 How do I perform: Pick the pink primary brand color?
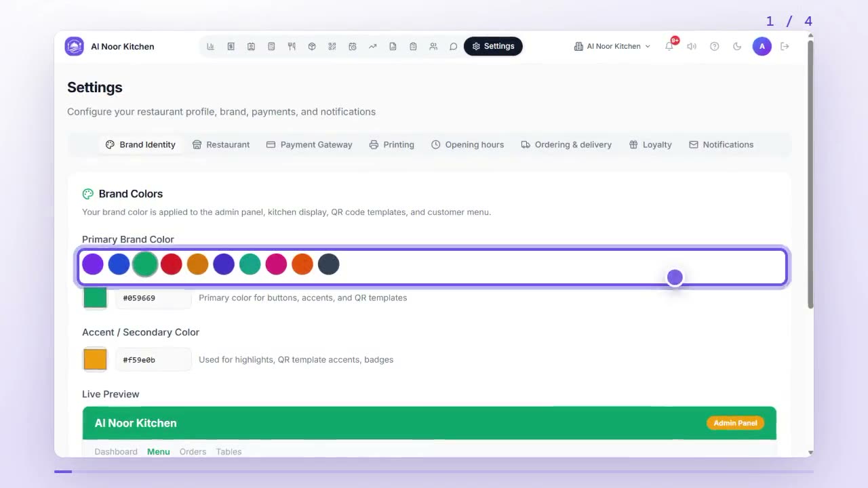[276, 264]
